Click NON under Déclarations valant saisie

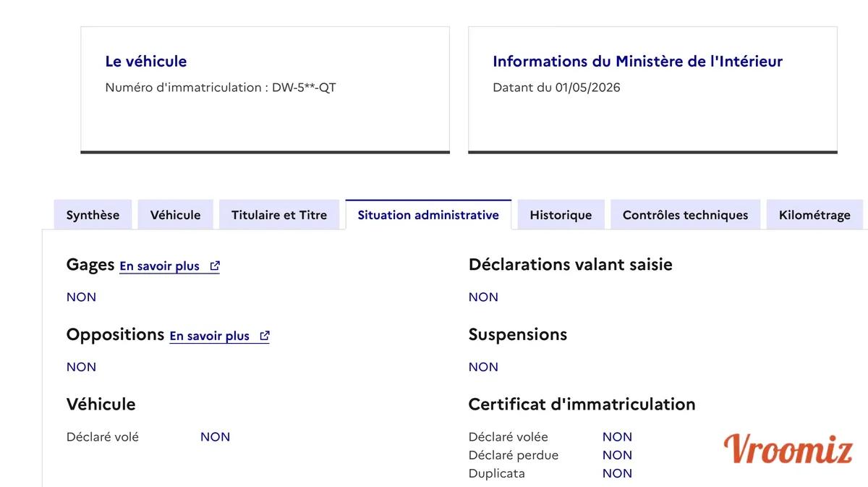pos(483,297)
